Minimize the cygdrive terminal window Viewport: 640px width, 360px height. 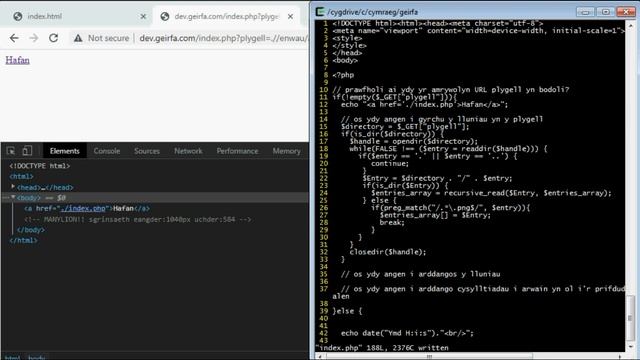[585, 12]
